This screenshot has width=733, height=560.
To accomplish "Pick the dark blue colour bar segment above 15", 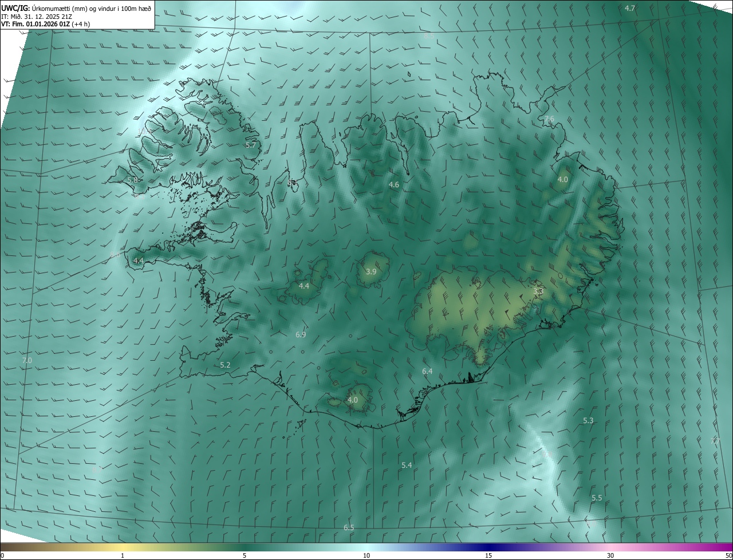I will [488, 547].
